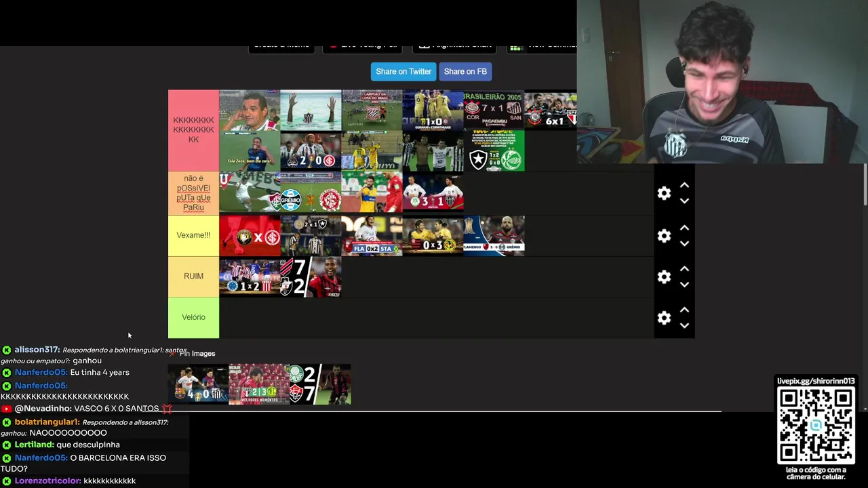
Task: Click 'livepix.gg/shirorinn013' link text
Action: pyautogui.click(x=816, y=381)
